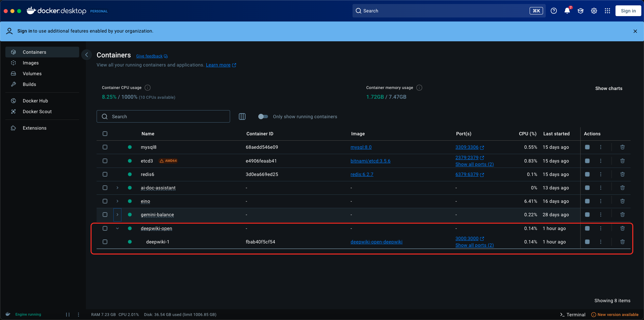The image size is (644, 320).
Task: Check the deepwiki-1 row checkbox
Action: click(105, 242)
